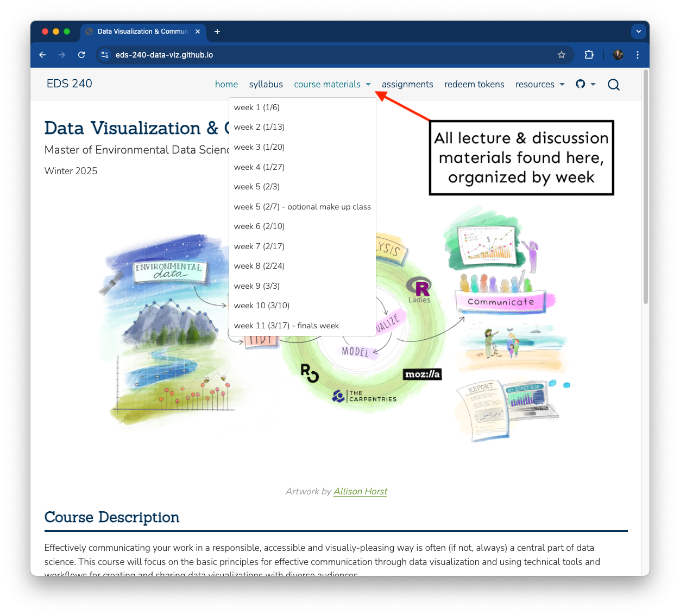
Task: Reload the page
Action: tap(81, 55)
